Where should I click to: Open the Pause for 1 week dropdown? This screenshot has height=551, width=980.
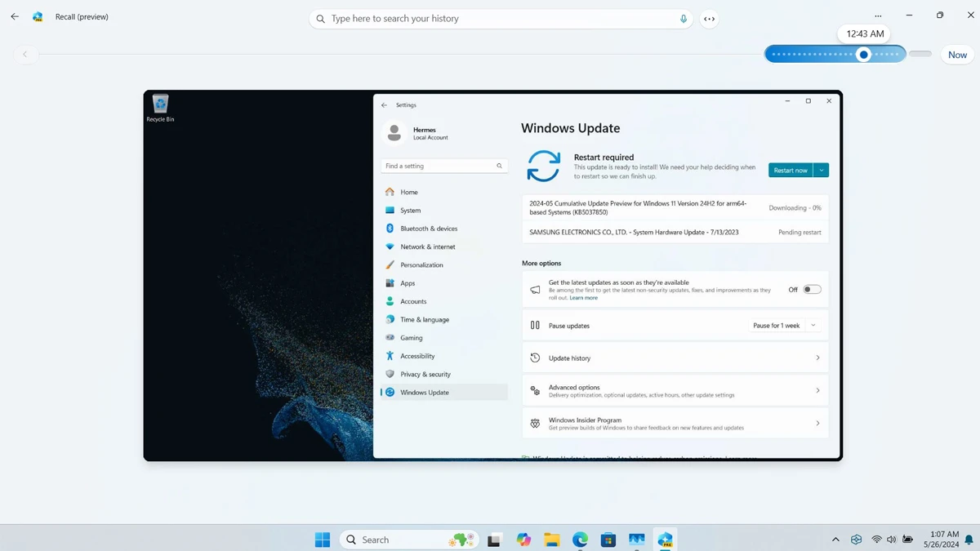pos(784,325)
